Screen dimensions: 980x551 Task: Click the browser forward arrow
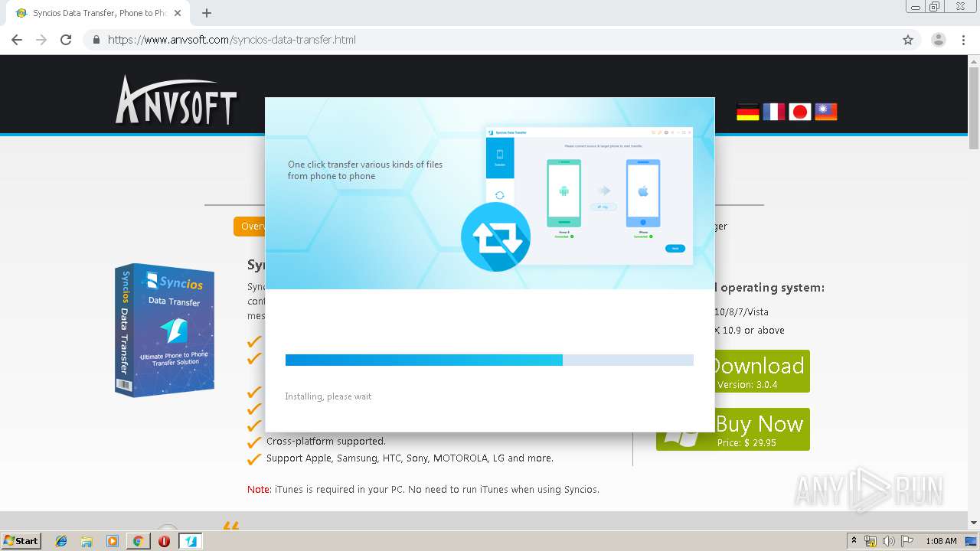pos(41,40)
